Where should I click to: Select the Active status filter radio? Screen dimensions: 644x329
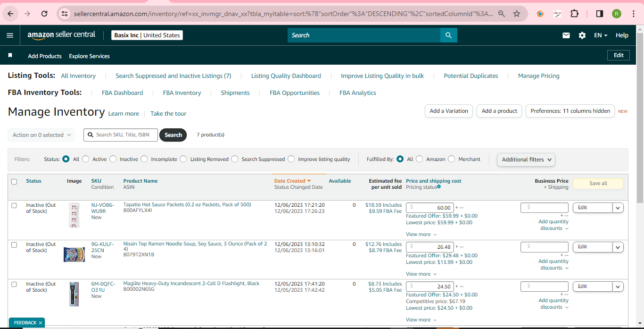click(86, 159)
